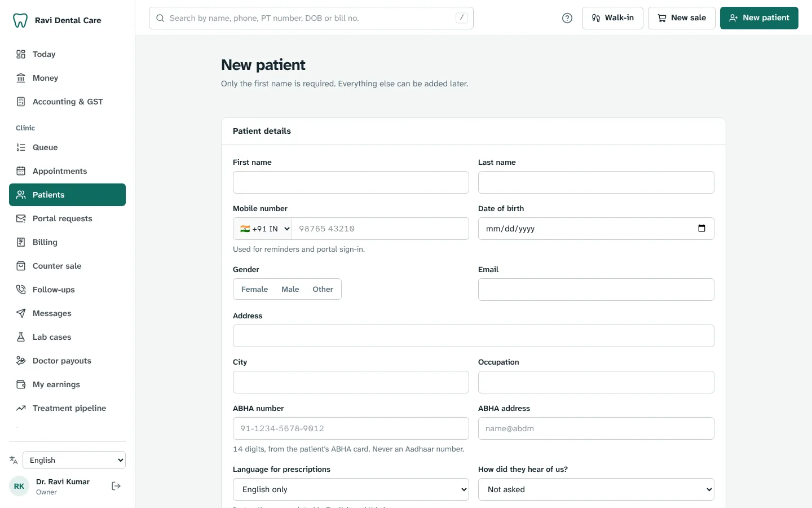
Task: Navigate to Billing
Action: 67,242
